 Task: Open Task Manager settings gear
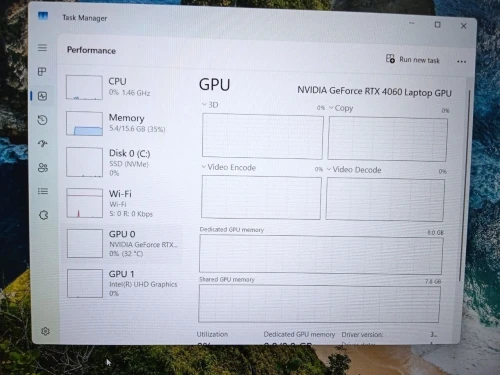coord(45,331)
